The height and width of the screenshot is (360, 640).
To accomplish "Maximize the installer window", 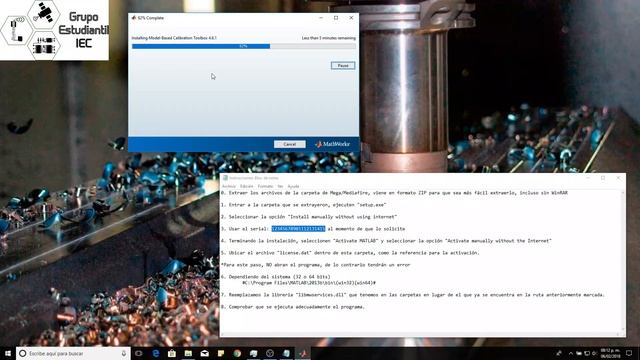I will tap(336, 18).
